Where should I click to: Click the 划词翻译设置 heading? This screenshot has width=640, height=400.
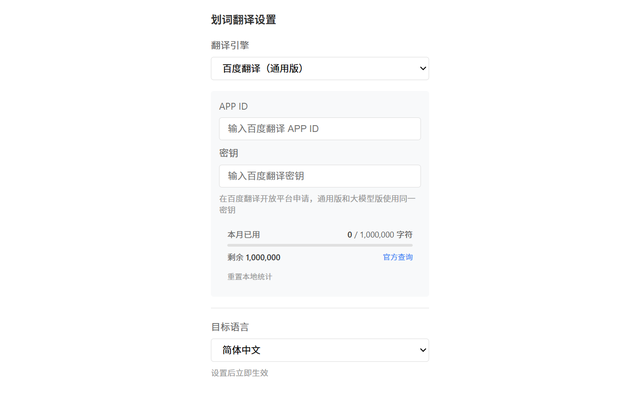243,20
